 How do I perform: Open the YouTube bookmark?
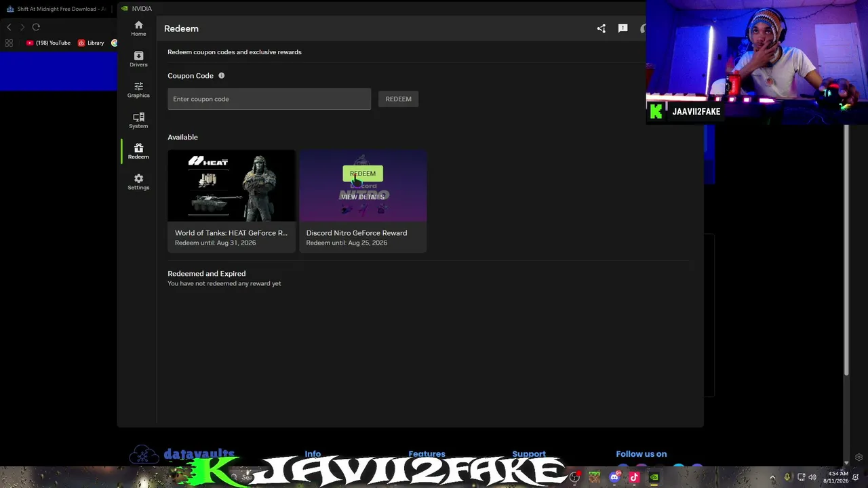pyautogui.click(x=48, y=43)
